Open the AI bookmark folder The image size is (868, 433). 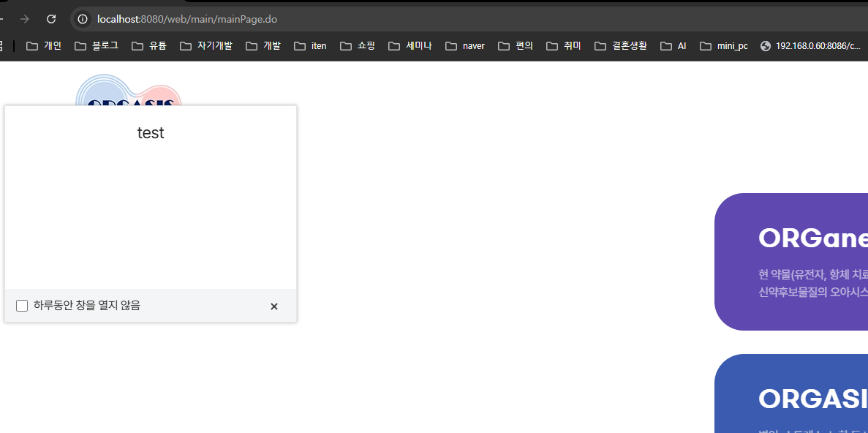[673, 46]
